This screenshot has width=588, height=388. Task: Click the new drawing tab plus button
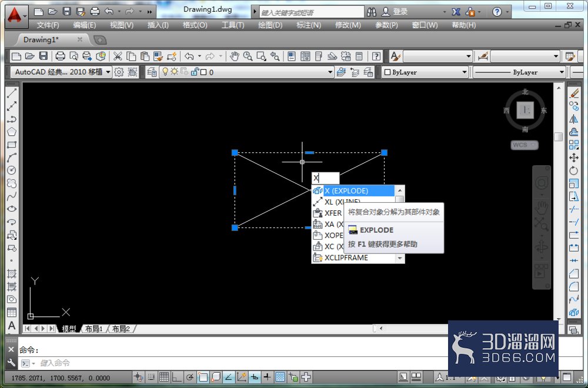pos(100,40)
